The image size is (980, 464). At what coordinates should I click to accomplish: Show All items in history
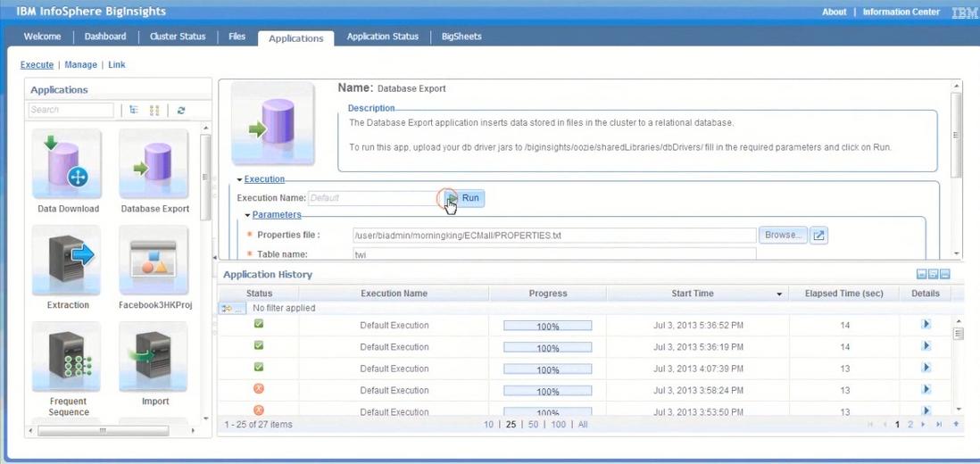583,425
